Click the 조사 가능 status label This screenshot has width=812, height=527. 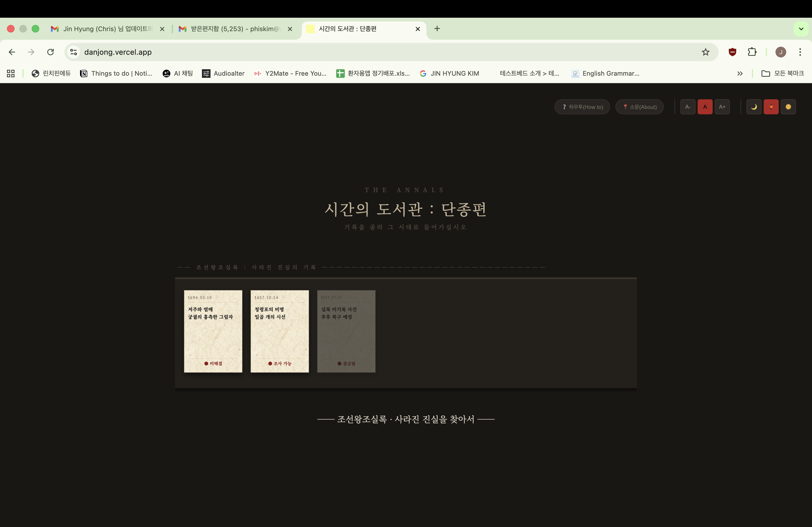pyautogui.click(x=280, y=363)
